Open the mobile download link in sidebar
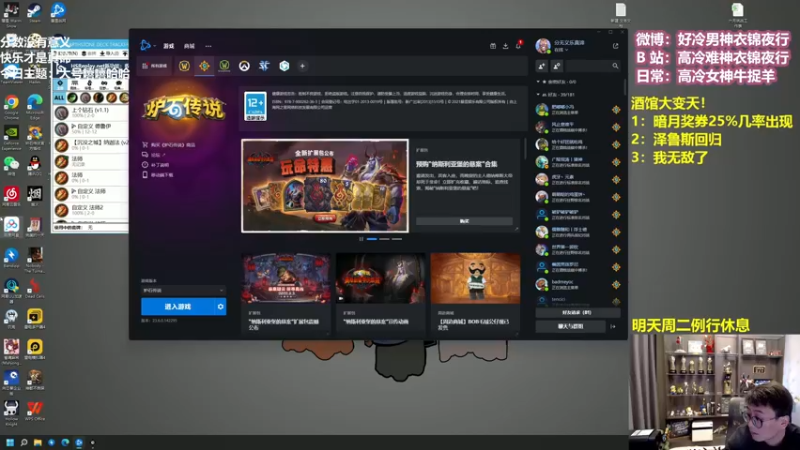 [x=158, y=174]
